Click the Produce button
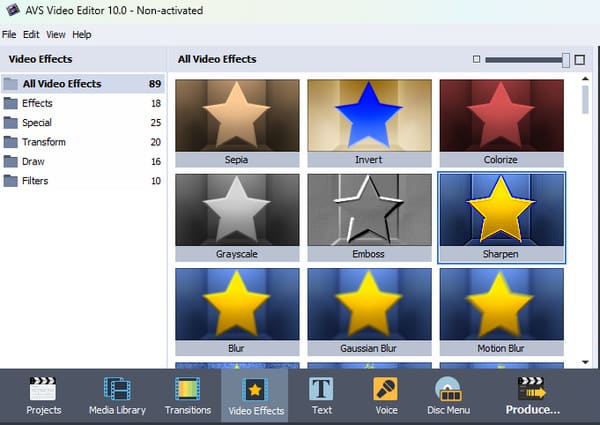Image resolution: width=600 pixels, height=425 pixels. click(x=532, y=395)
